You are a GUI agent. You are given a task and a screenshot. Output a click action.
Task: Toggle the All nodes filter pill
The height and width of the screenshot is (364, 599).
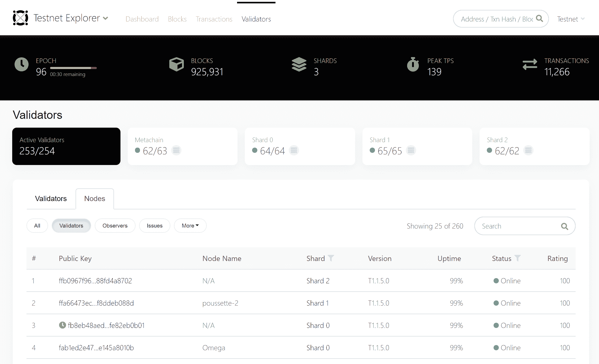click(37, 226)
